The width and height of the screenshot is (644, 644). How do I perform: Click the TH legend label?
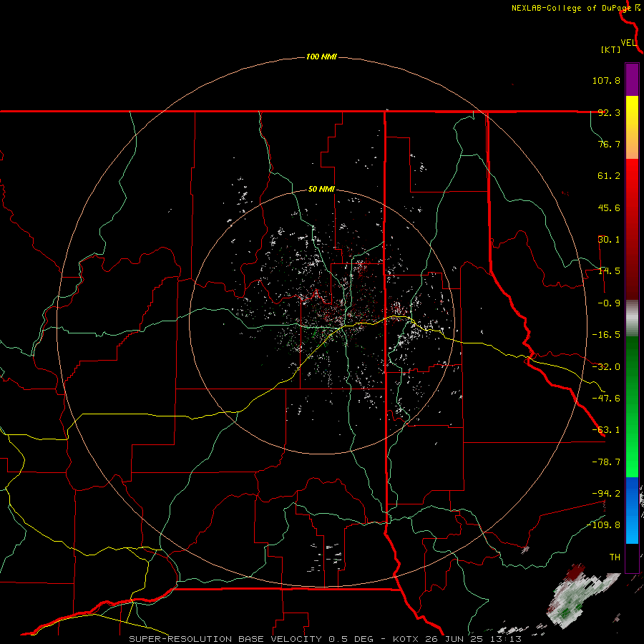pyautogui.click(x=615, y=557)
